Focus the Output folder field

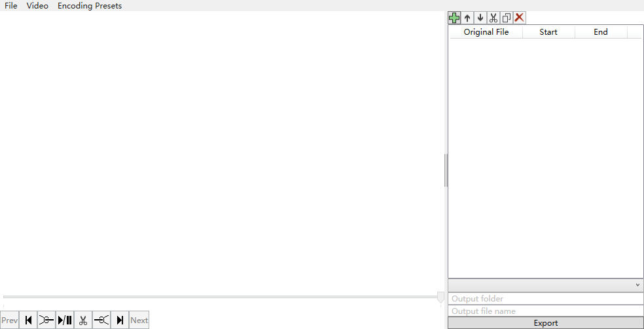[546, 299]
